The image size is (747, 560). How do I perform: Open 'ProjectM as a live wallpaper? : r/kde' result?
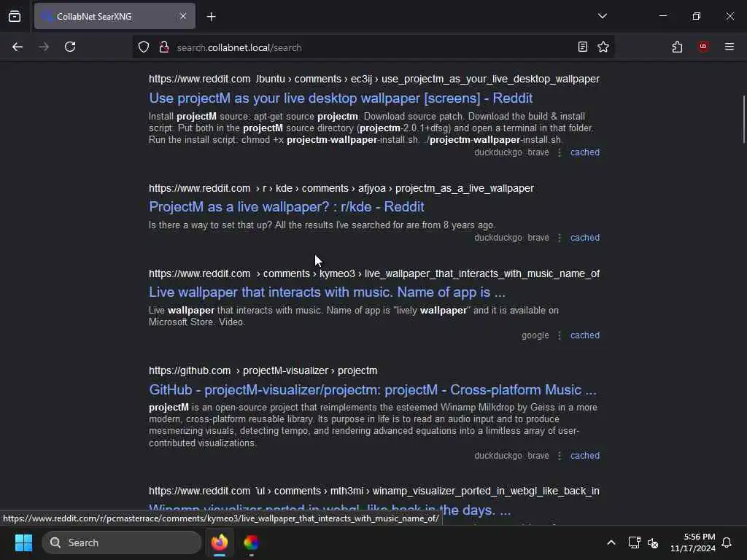pyautogui.click(x=286, y=206)
